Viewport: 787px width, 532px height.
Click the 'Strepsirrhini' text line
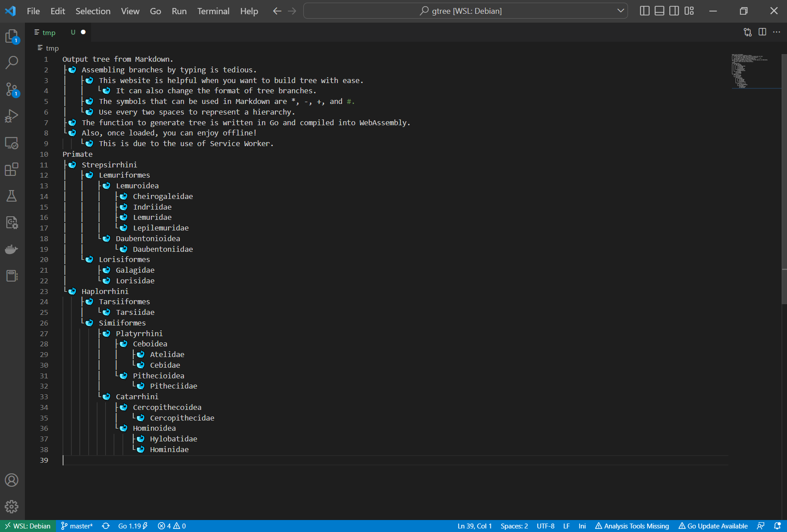(109, 165)
